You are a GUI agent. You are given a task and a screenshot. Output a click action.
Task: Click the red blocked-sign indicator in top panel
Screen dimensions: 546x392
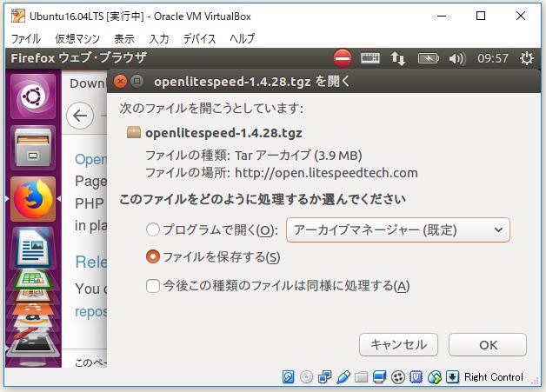tap(343, 57)
